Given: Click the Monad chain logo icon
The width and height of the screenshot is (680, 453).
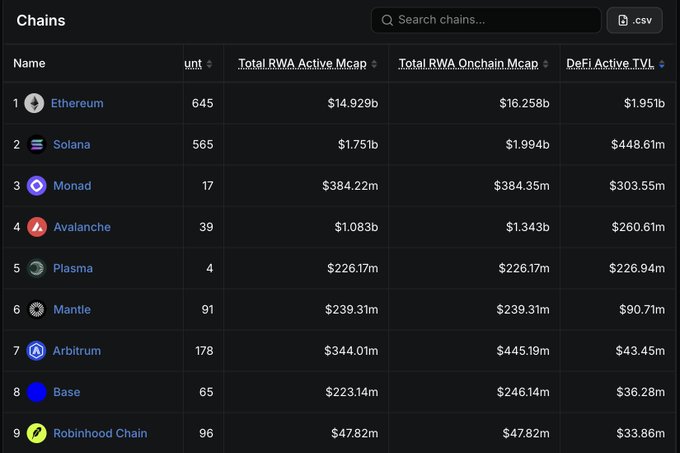Looking at the screenshot, I should tap(37, 186).
